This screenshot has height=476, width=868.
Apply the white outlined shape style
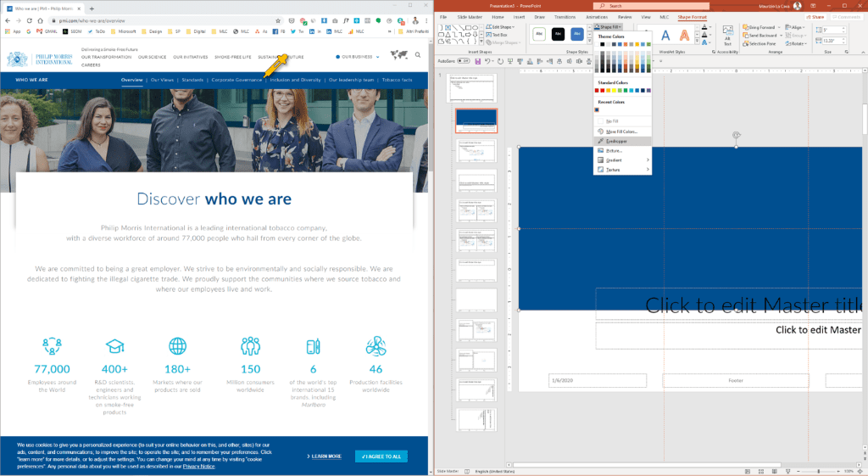tap(539, 34)
